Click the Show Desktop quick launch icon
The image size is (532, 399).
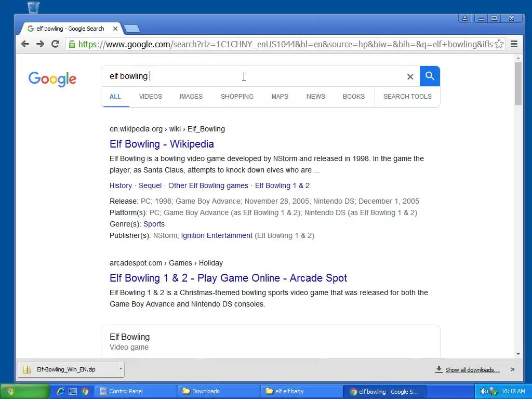73,391
